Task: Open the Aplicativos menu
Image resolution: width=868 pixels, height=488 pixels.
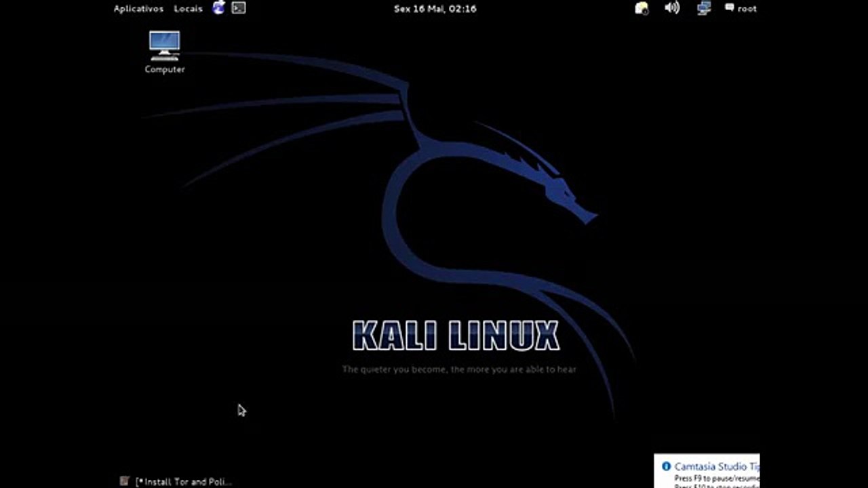Action: 138,9
